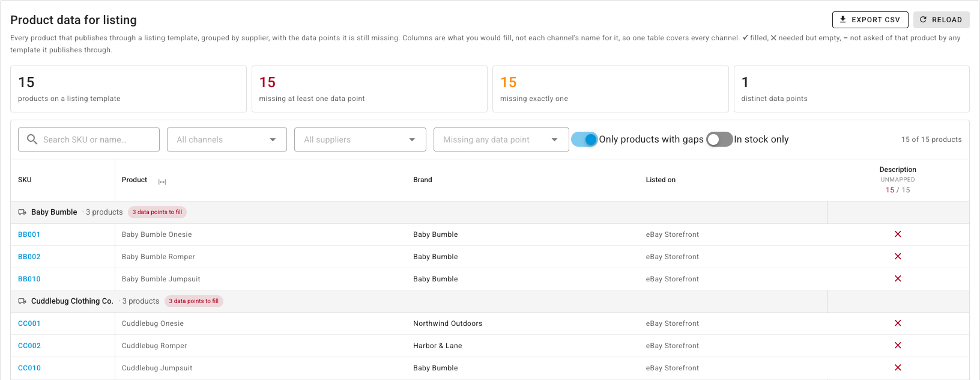Enable the In stock only switch
The height and width of the screenshot is (380, 980).
(719, 139)
